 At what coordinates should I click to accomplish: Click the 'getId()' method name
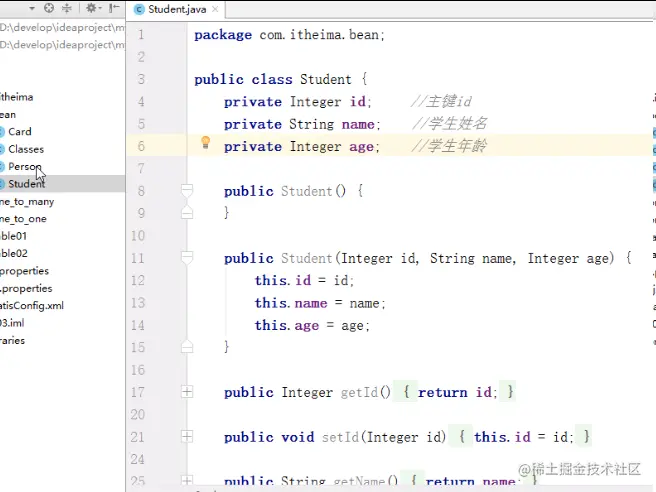click(x=366, y=392)
